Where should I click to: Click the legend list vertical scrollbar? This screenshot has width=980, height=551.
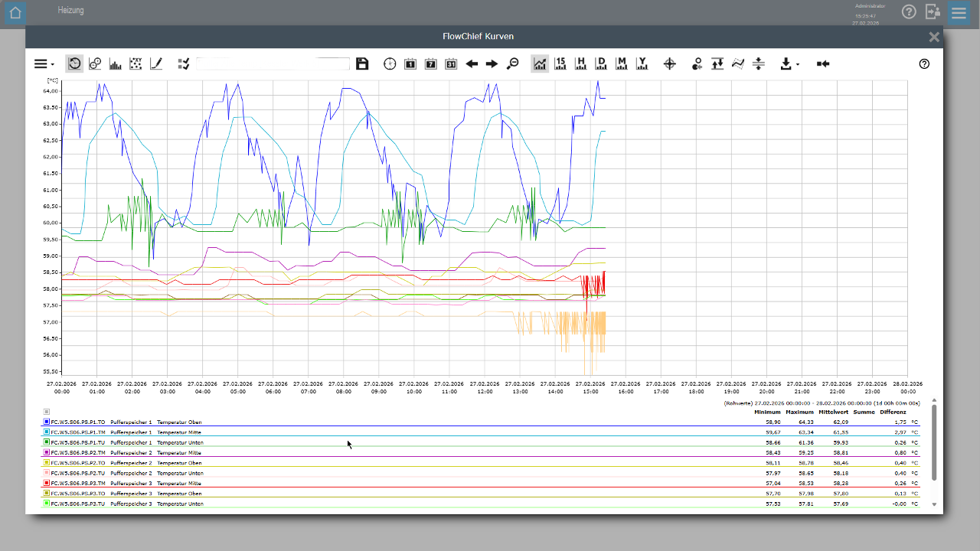[x=933, y=444]
